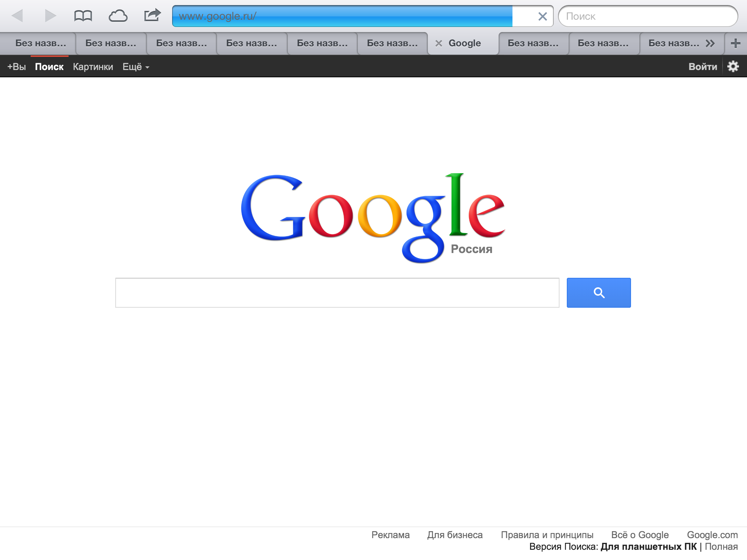Tap the share arrow icon

click(x=152, y=15)
